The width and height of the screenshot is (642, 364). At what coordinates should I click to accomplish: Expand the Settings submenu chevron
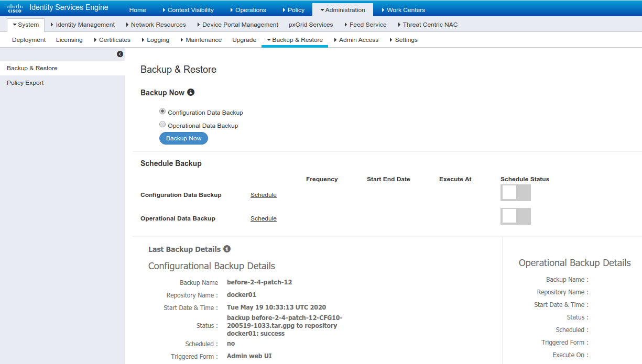point(390,40)
